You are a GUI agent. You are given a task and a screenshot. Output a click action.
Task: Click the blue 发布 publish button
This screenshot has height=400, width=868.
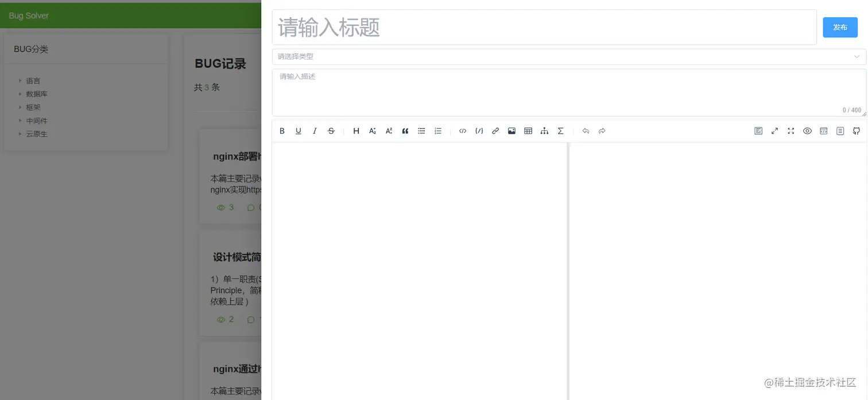click(840, 28)
